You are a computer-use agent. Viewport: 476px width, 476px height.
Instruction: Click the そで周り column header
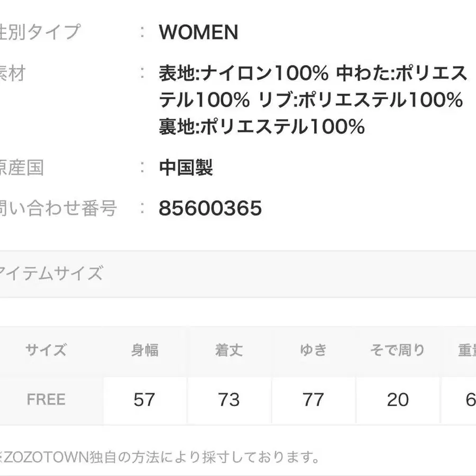coord(397,350)
